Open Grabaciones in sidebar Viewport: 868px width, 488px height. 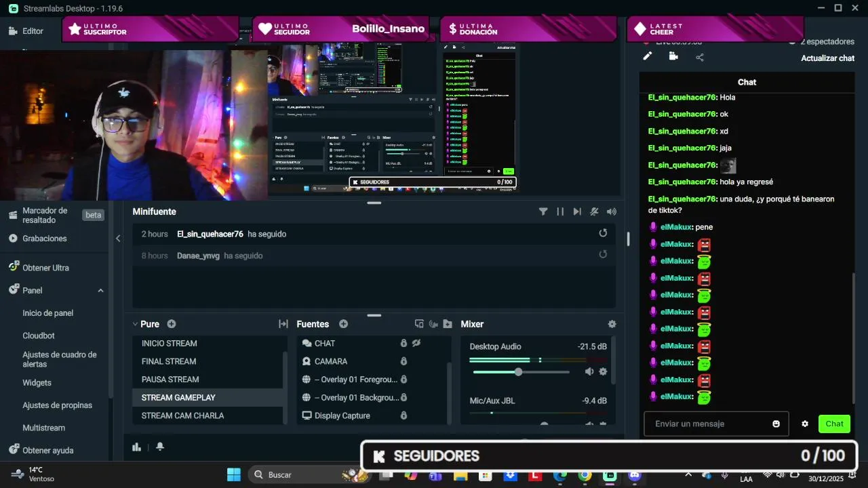point(45,239)
